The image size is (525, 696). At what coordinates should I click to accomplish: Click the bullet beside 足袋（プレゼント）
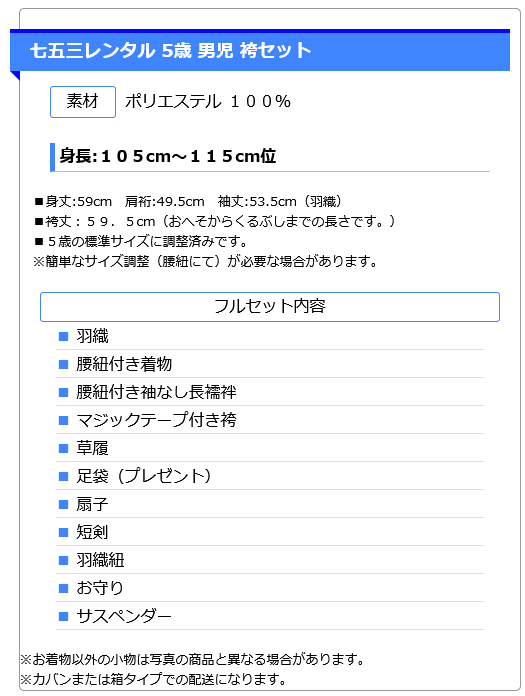click(63, 476)
